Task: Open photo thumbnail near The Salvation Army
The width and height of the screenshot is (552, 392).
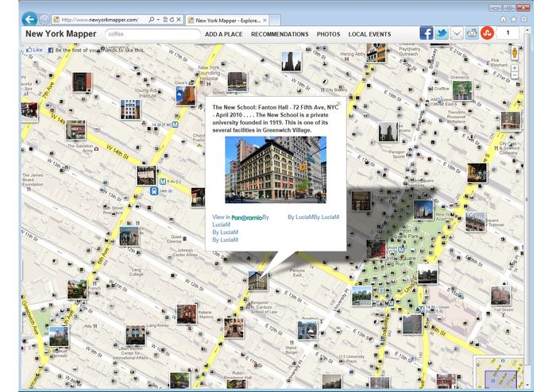Action: coord(75,129)
